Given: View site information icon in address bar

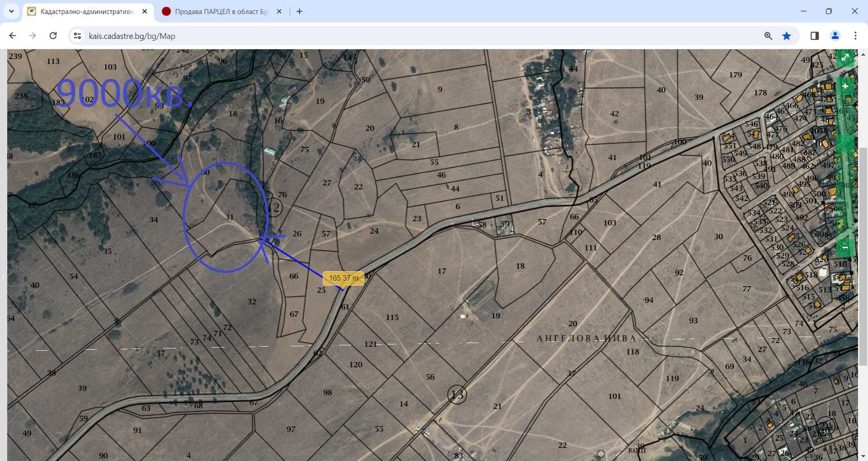Looking at the screenshot, I should (x=77, y=36).
